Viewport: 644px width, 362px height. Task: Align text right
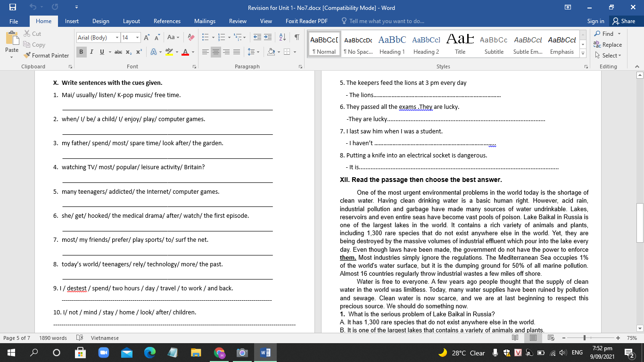pyautogui.click(x=226, y=52)
